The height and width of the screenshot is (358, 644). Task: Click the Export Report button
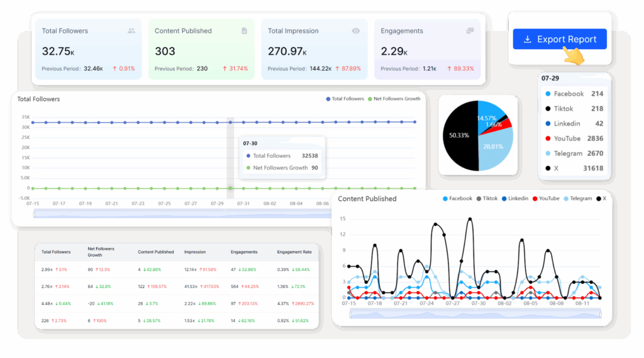coord(559,39)
